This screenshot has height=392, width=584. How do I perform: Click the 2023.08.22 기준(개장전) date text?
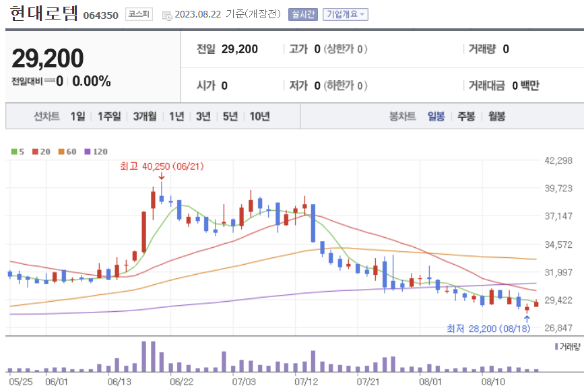point(228,15)
